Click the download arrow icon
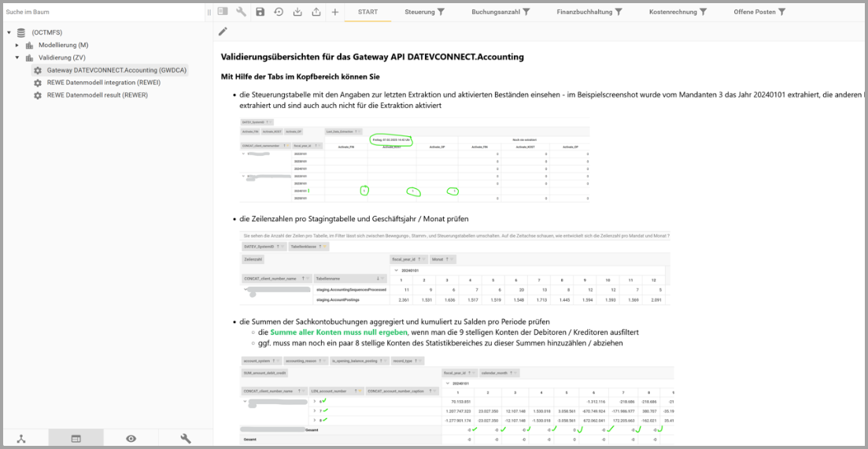This screenshot has height=449, width=868. 297,12
